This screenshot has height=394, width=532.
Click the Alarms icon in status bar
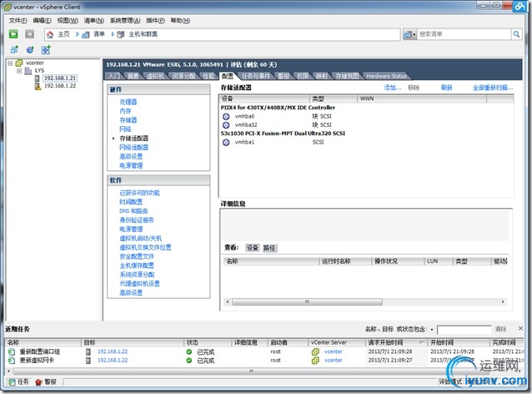click(38, 382)
